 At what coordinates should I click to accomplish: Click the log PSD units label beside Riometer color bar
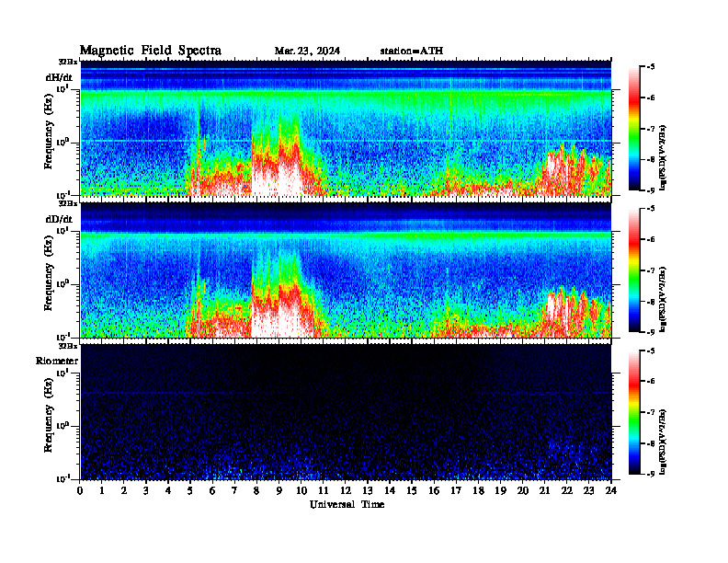[663, 442]
